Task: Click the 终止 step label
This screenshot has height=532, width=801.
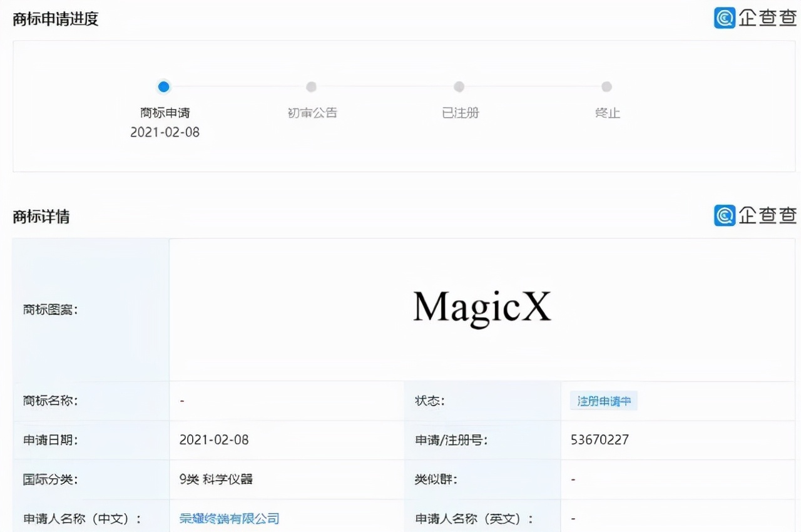Action: click(607, 113)
